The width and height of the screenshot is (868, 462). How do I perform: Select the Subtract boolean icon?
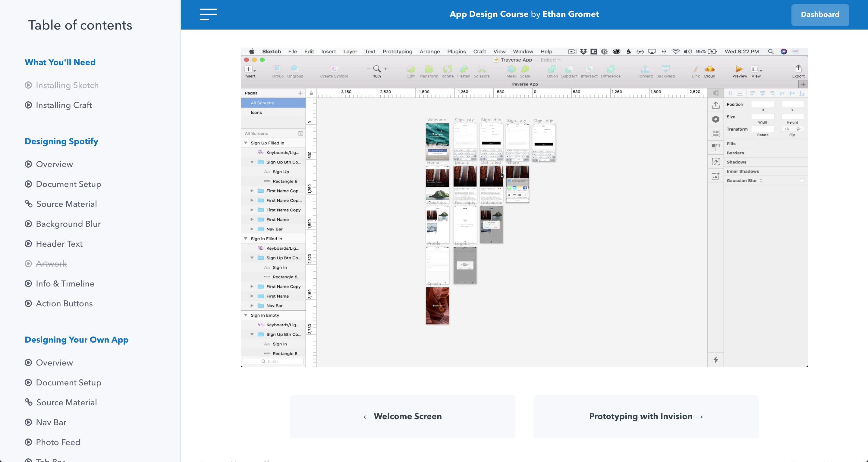tap(569, 70)
